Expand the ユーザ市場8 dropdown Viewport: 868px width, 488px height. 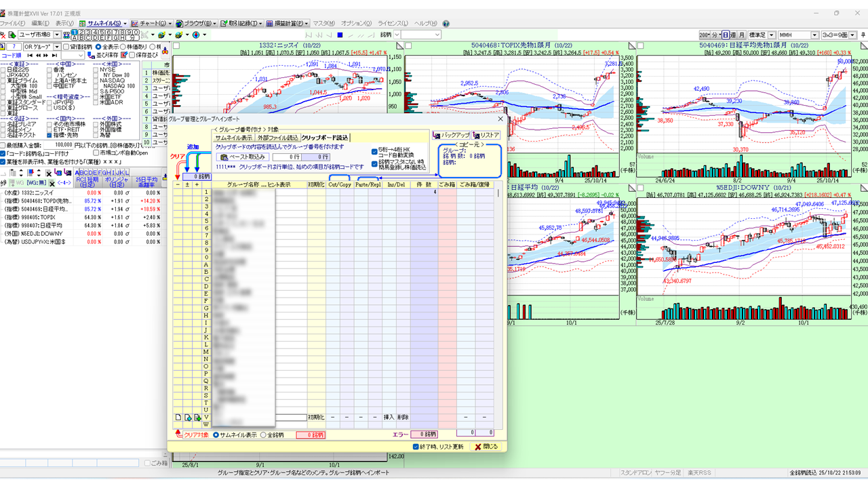tap(56, 35)
